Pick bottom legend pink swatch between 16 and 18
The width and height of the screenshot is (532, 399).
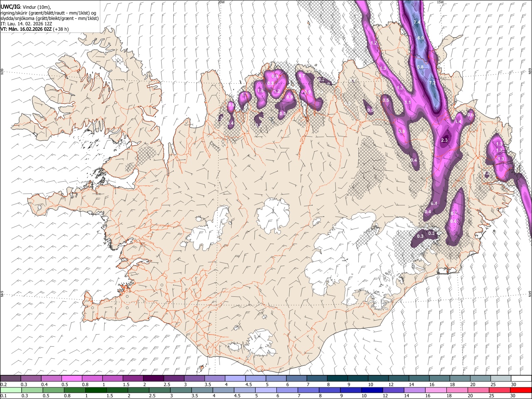pyautogui.click(x=436, y=390)
